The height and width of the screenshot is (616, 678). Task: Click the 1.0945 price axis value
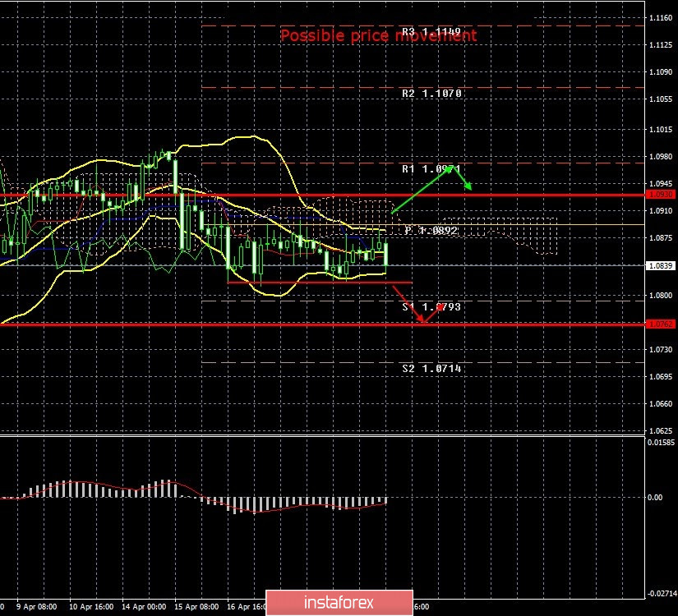pos(661,184)
